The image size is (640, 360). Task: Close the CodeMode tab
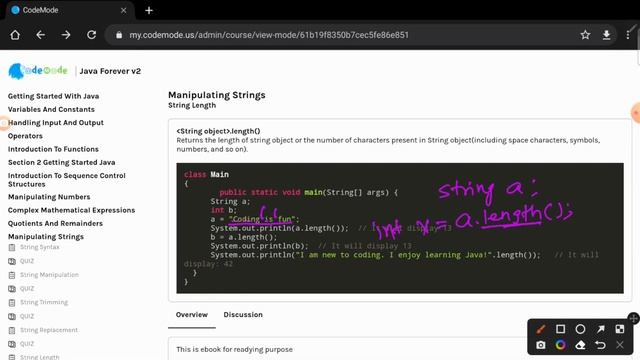[124, 11]
